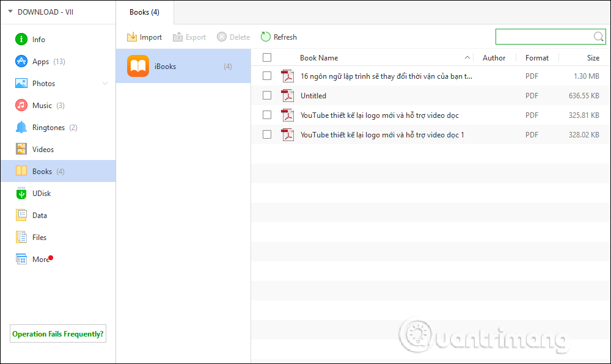The image size is (611, 364).
Task: Open the Music section icon
Action: pyautogui.click(x=21, y=106)
